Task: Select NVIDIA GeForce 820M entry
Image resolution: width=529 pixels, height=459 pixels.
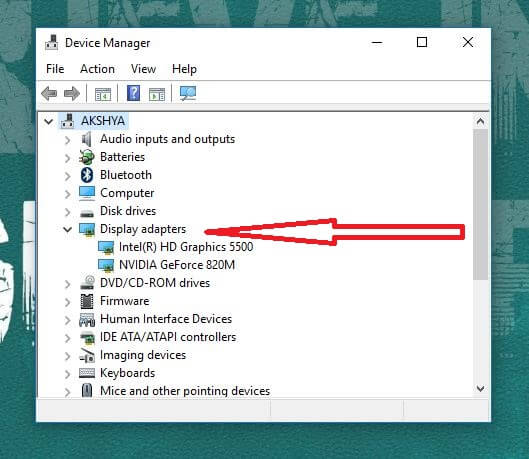Action: [177, 265]
